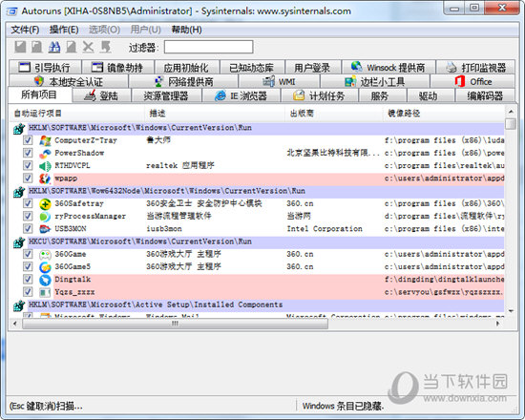
Task: Click the Dingtalk entry icon
Action: pyautogui.click(x=45, y=280)
